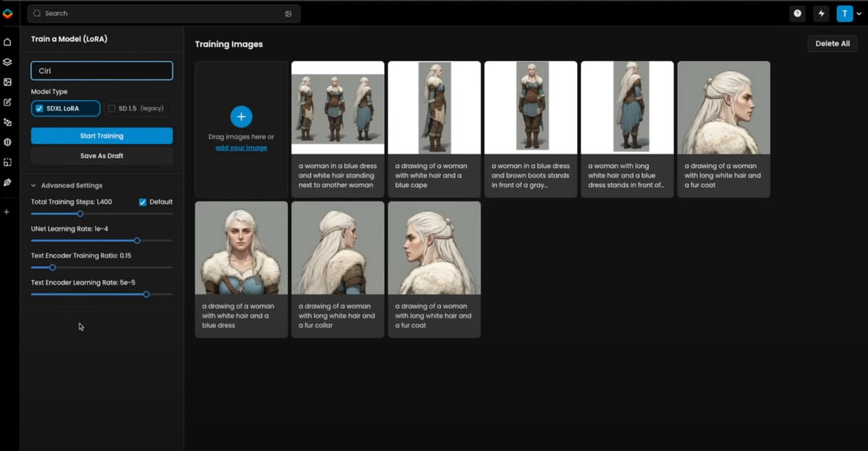Select the crop frame icon in sidebar

7,162
